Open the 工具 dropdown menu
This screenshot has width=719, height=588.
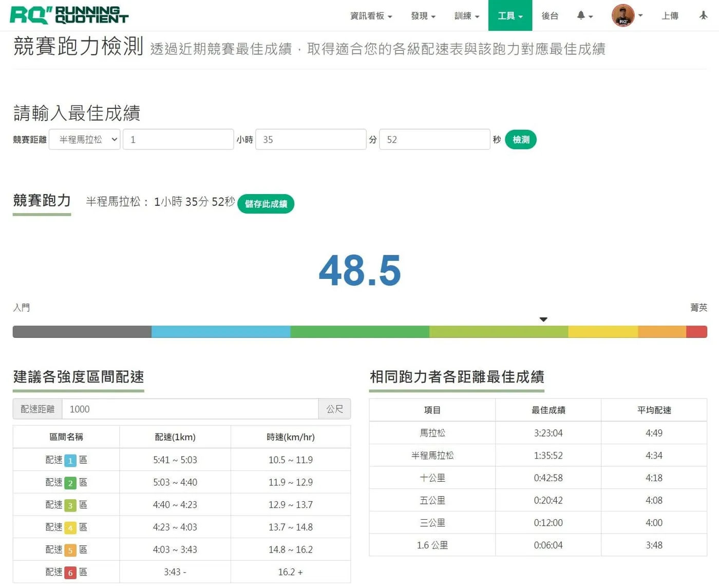click(510, 16)
